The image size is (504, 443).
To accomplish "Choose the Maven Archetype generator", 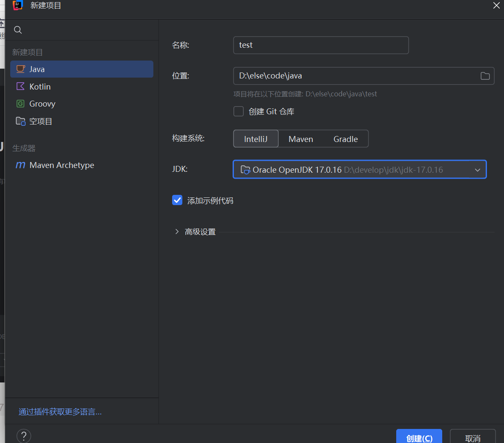I will (82, 165).
